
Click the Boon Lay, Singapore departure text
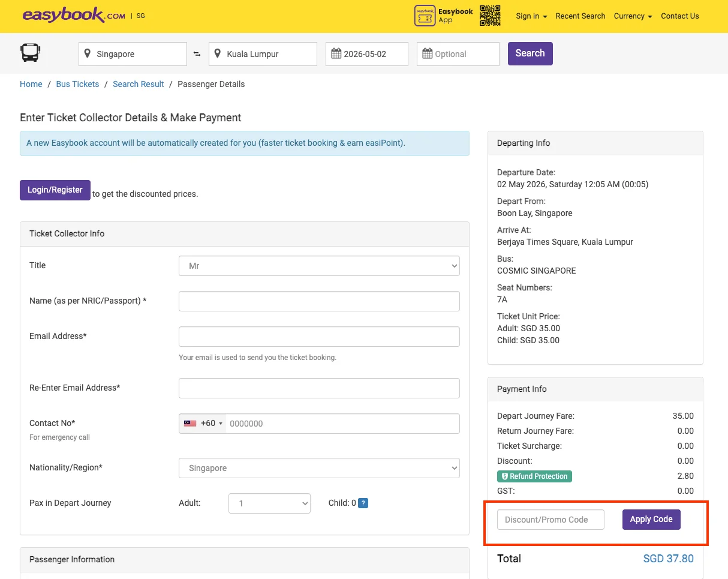coord(535,213)
